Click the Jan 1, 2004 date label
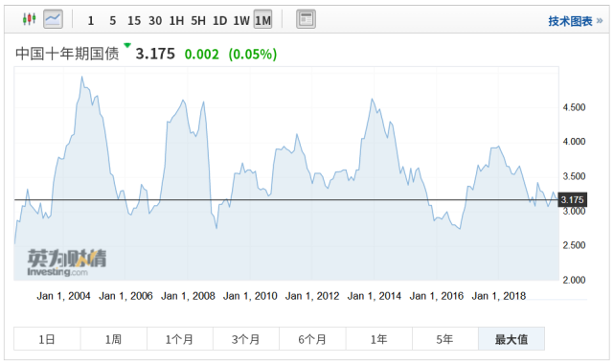Viewport: 614px width, 364px height. pos(63,296)
